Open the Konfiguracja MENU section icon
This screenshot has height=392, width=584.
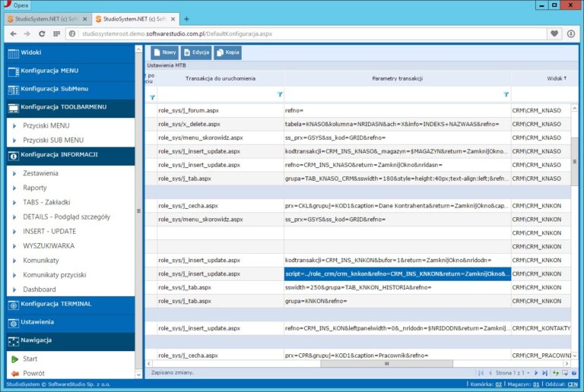(14, 71)
